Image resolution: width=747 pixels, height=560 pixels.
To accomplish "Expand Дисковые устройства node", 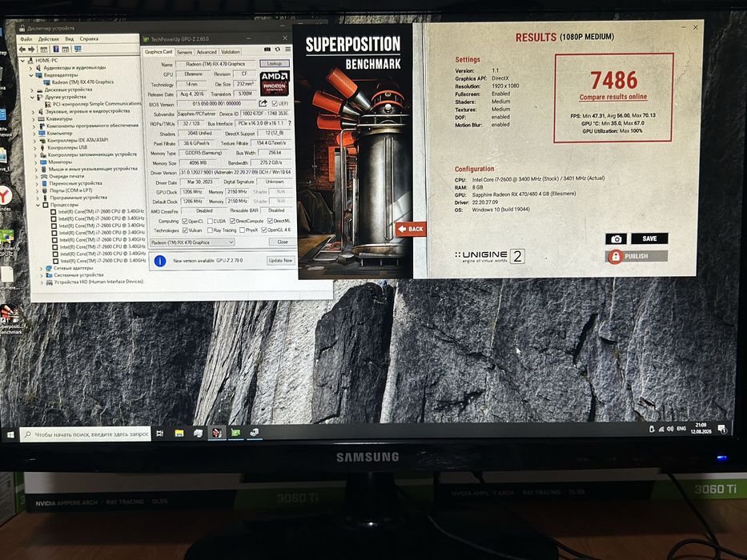I will (32, 90).
